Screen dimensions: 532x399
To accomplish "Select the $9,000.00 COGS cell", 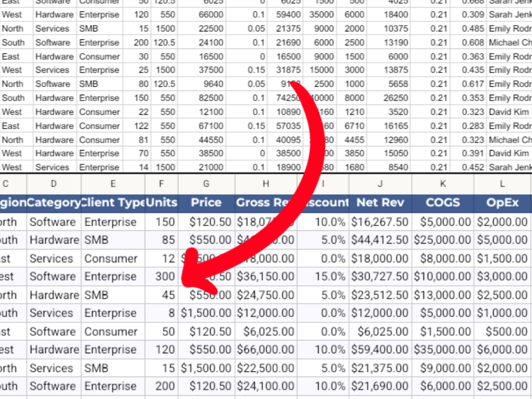I will (443, 368).
